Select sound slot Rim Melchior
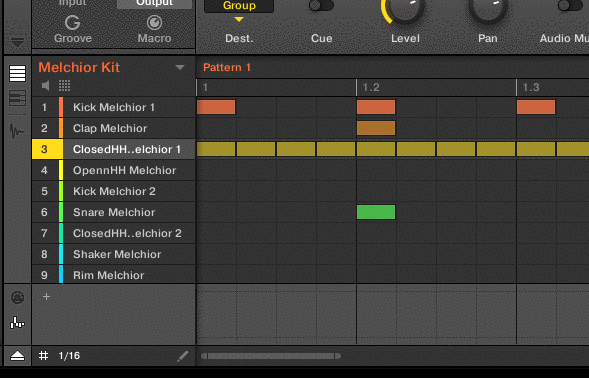This screenshot has height=378, width=589. click(114, 275)
